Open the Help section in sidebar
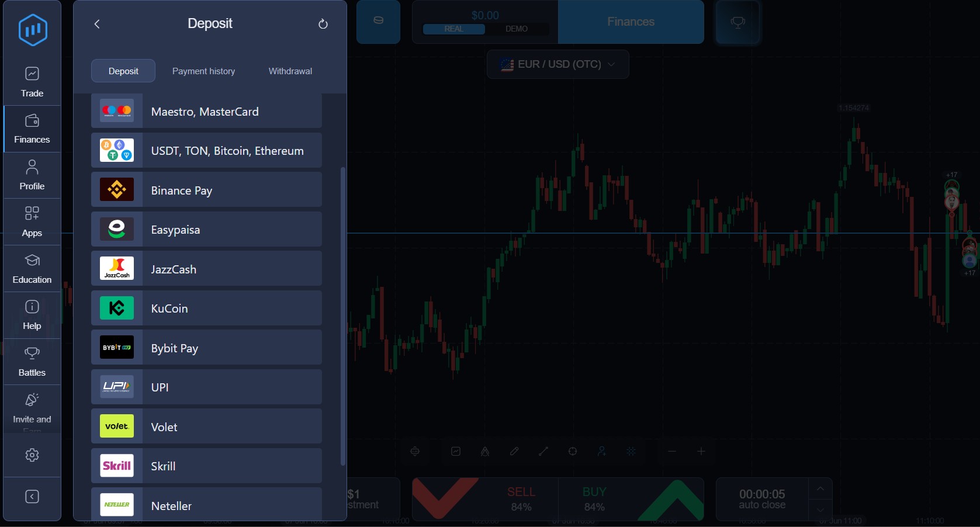The width and height of the screenshot is (980, 527). (32, 315)
